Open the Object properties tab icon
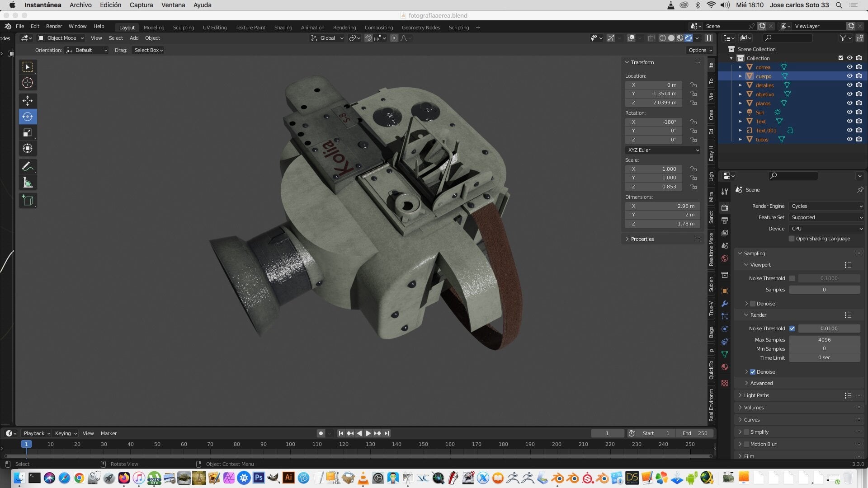This screenshot has width=868, height=488. [x=725, y=291]
